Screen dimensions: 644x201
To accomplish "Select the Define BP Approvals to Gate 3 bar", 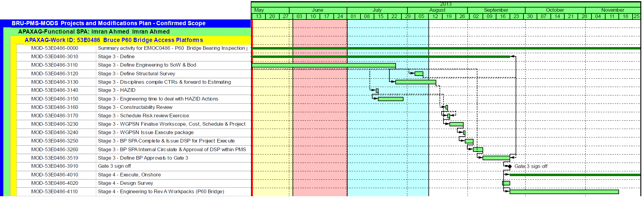I will coord(496,158).
